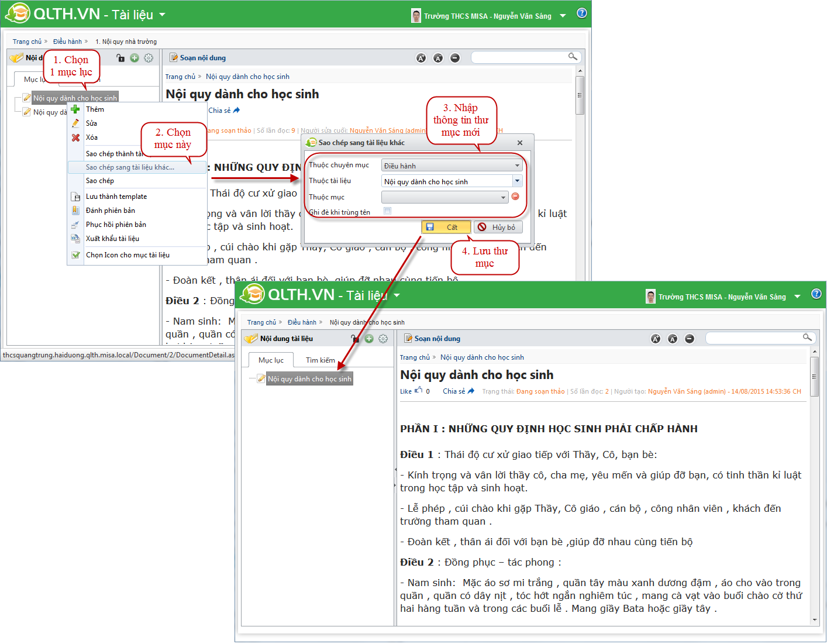Open the gear settings in the upper window's panel header

coord(149,58)
